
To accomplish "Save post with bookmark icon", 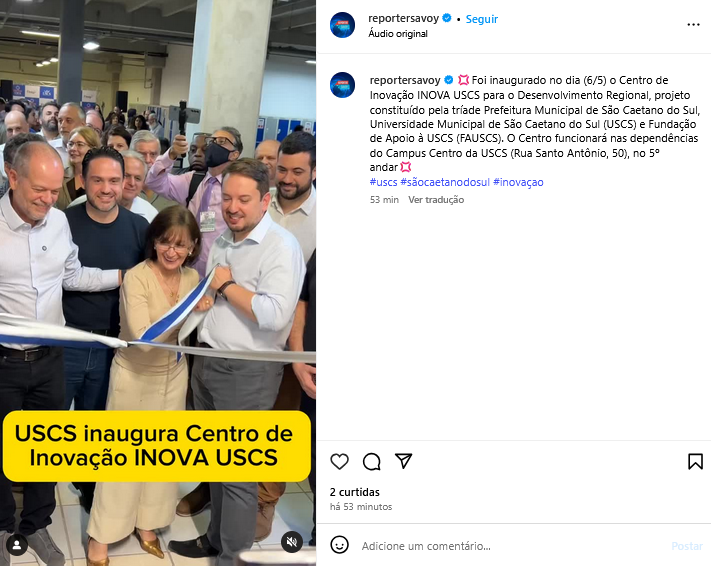I will point(695,462).
